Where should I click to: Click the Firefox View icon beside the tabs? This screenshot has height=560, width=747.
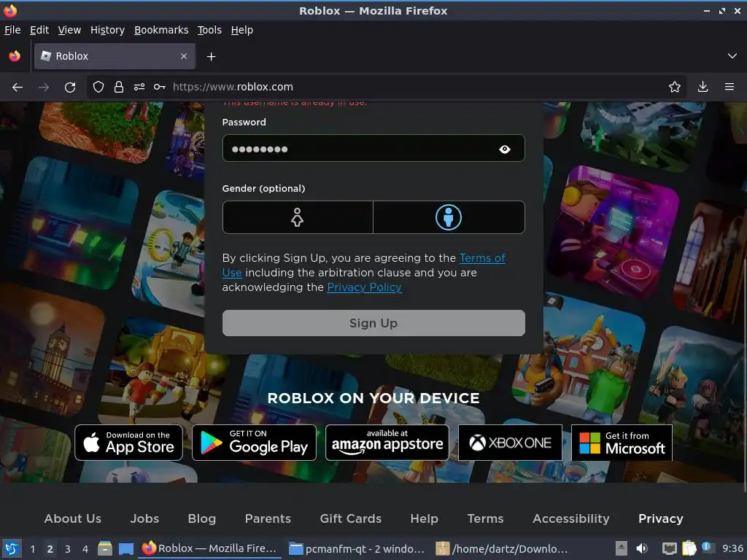pos(15,56)
